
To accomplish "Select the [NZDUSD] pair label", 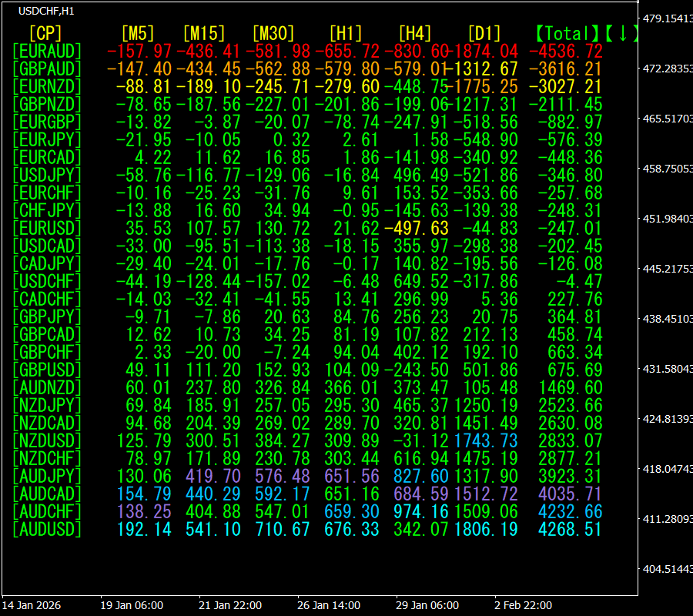I will pos(47,440).
